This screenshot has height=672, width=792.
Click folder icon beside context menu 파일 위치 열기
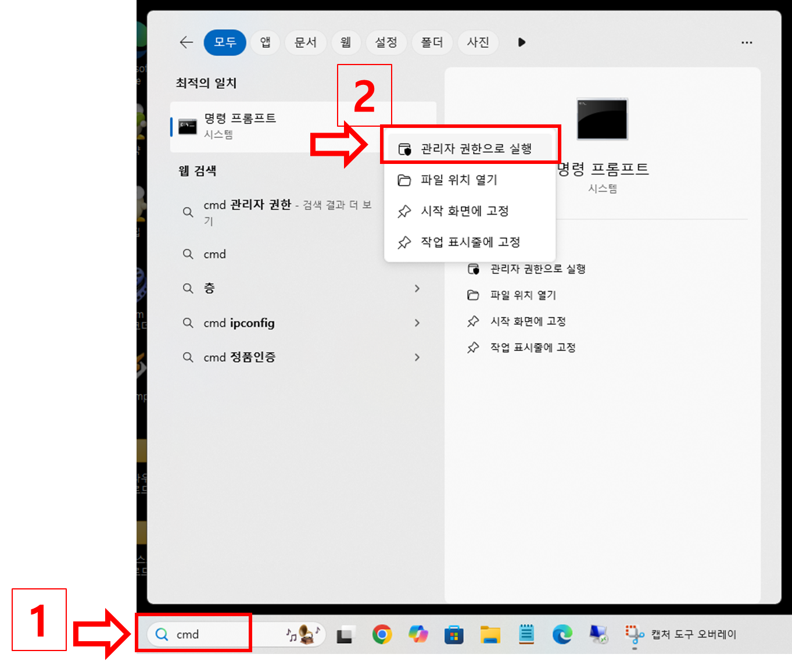click(404, 180)
